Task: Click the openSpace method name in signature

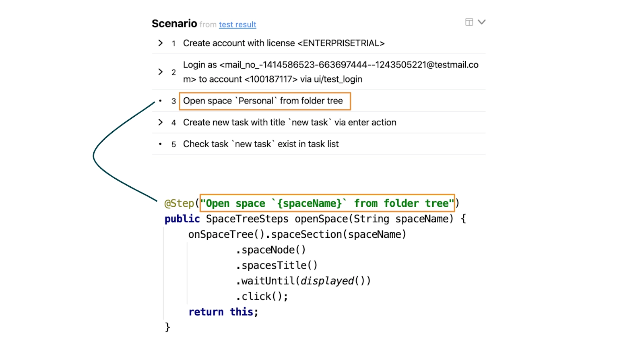Action: pyautogui.click(x=321, y=219)
